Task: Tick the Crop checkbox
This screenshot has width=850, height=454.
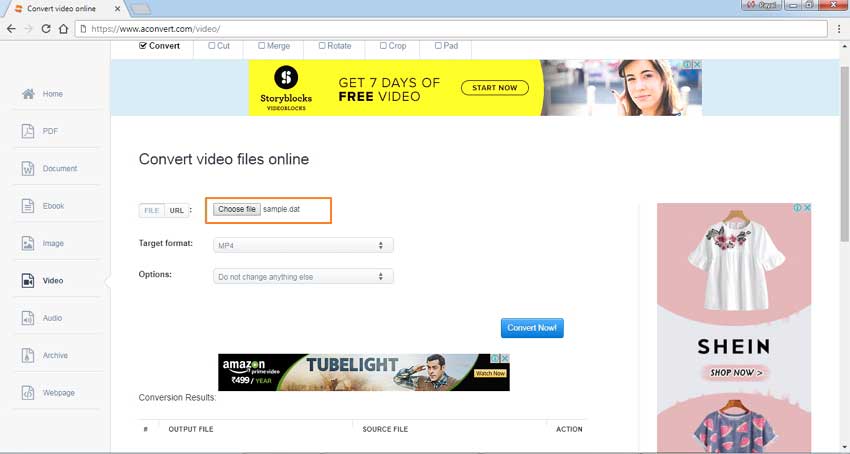Action: 383,46
